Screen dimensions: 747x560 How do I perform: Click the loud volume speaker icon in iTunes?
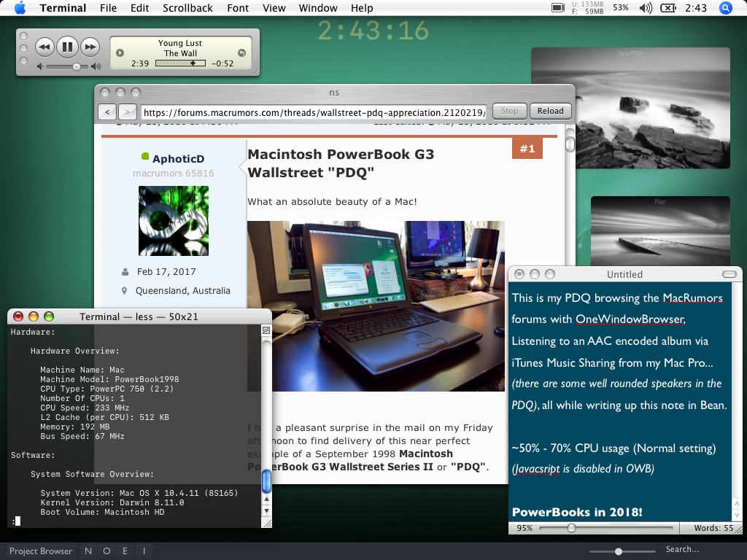pos(96,66)
